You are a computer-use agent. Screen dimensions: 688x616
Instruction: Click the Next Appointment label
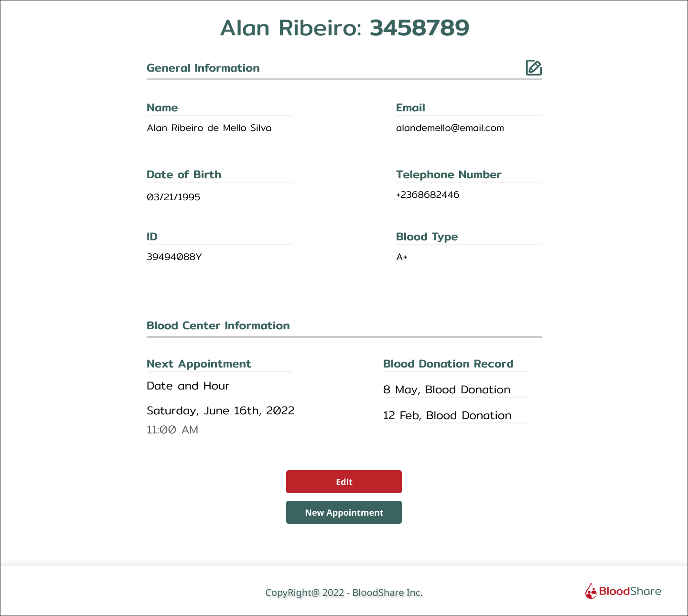(198, 364)
